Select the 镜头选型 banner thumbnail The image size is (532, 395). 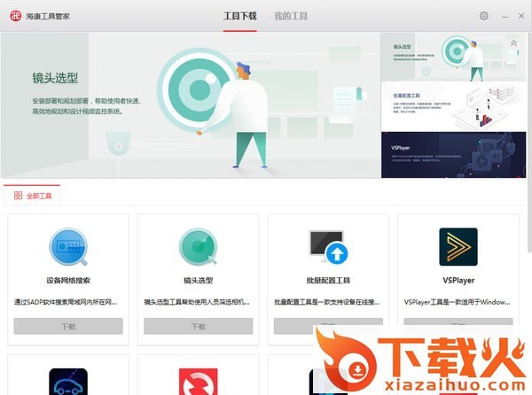pyautogui.click(x=454, y=57)
